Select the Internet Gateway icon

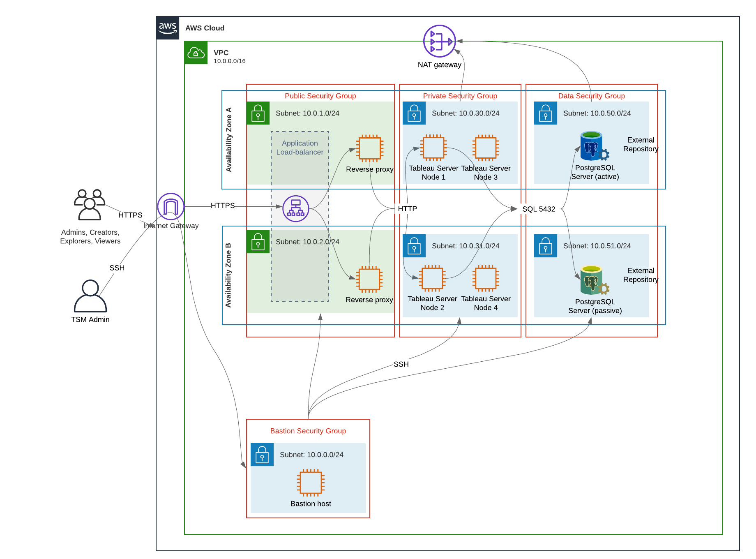click(171, 206)
